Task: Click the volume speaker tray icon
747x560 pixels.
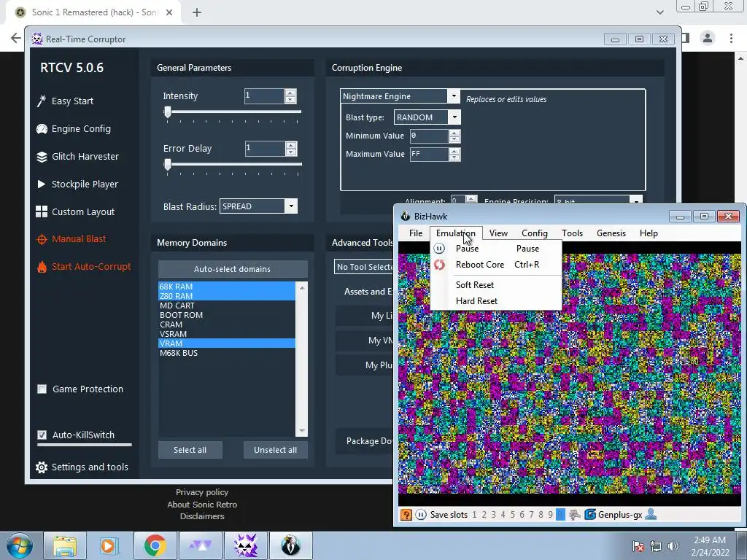Action: (x=673, y=546)
